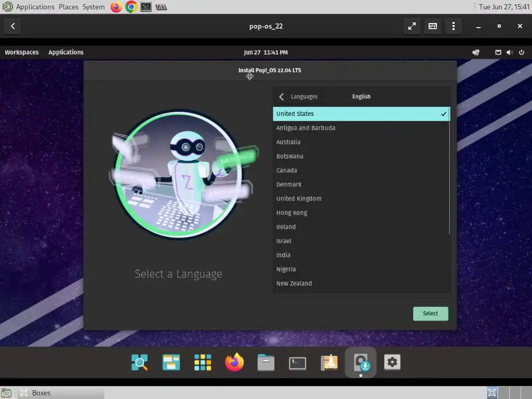Open the MATE Applications menu
Screen dimensions: 532x399
[35, 7]
